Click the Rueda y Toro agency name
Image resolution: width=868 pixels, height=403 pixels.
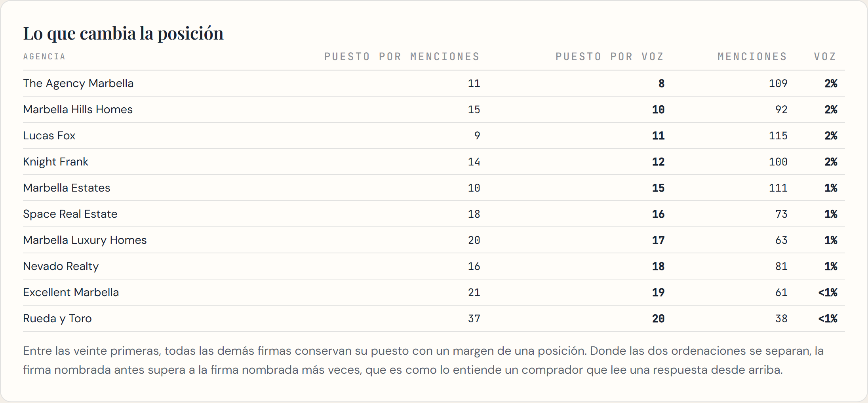coord(57,319)
